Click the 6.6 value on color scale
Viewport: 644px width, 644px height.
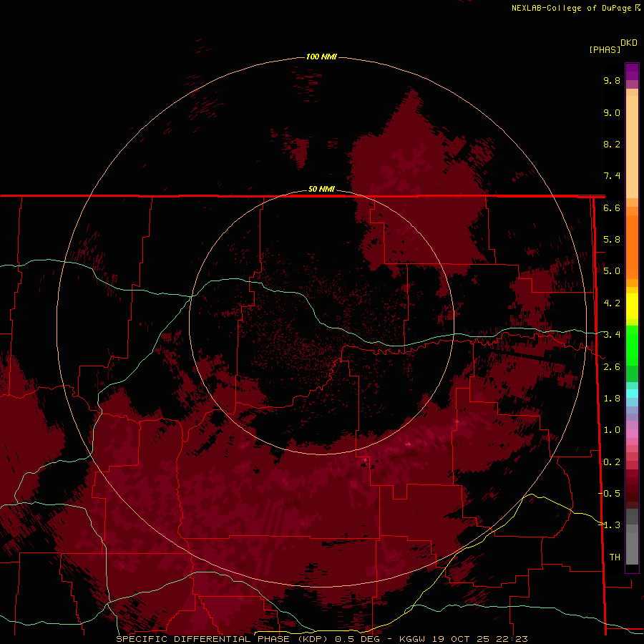612,208
